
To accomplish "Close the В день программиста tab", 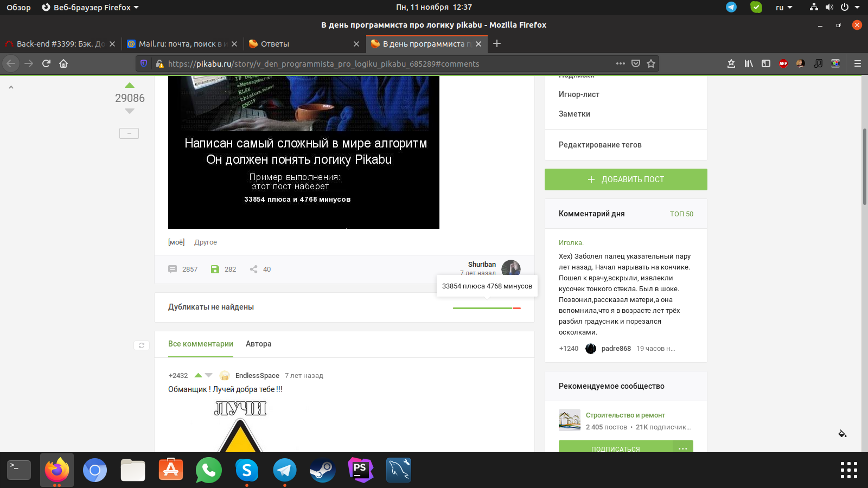I will (478, 44).
